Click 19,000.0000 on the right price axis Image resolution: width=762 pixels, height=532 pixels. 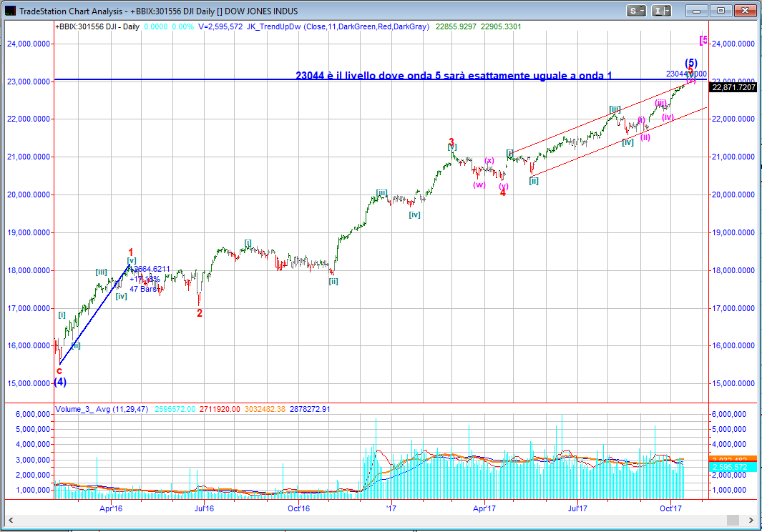tap(733, 232)
